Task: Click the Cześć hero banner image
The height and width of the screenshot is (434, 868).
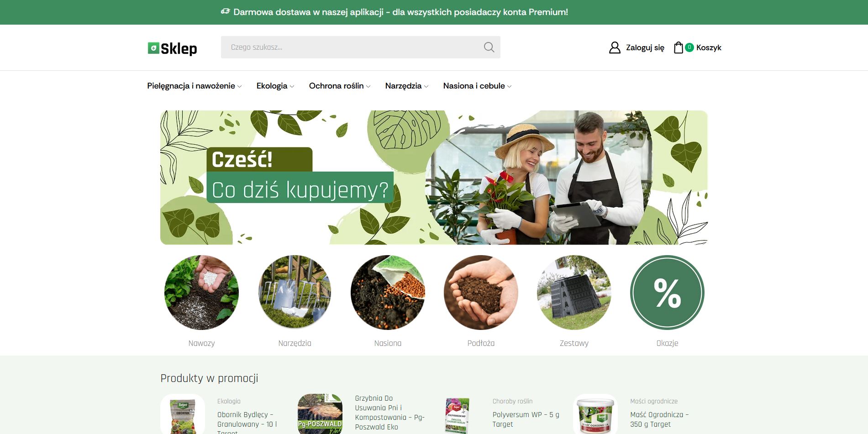Action: click(434, 178)
